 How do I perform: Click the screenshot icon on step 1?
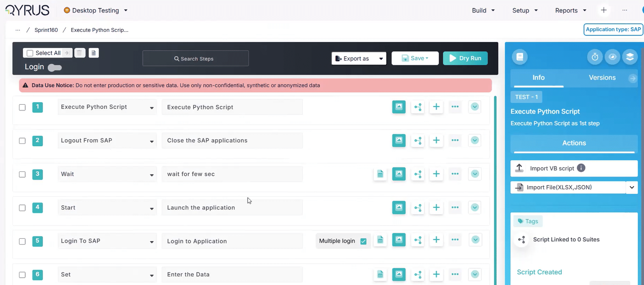coord(399,107)
